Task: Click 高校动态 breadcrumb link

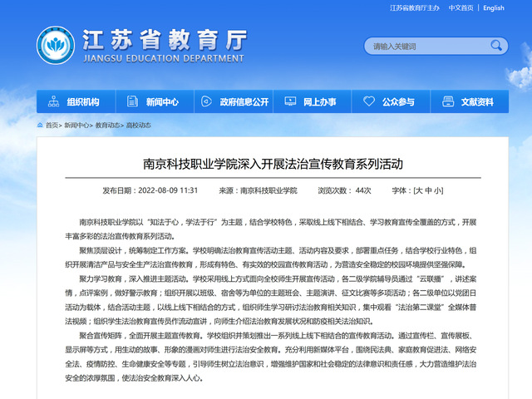Action: (x=139, y=126)
